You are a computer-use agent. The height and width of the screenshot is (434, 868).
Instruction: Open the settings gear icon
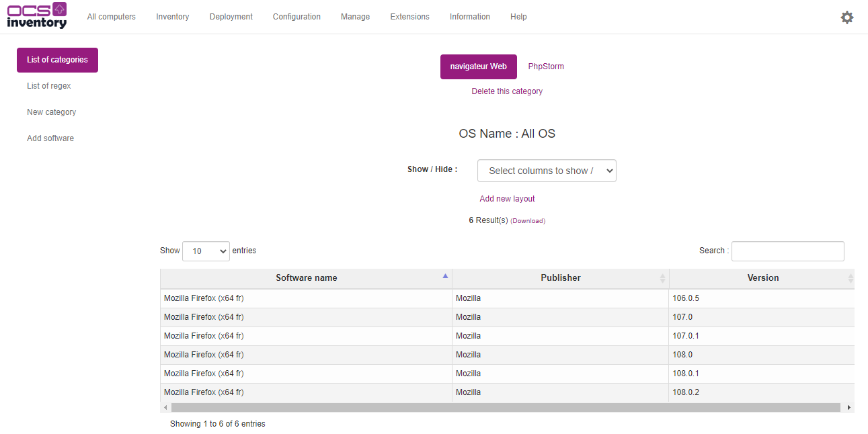(846, 17)
